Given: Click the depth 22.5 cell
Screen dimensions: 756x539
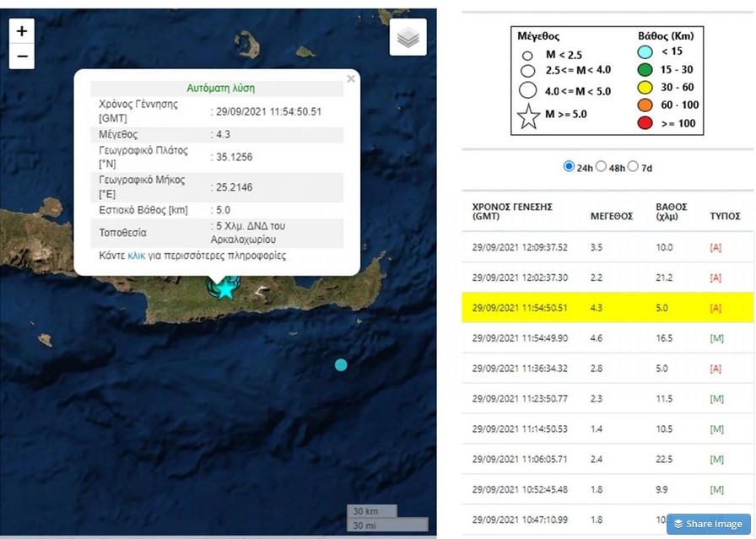Looking at the screenshot, I should coord(664,459).
